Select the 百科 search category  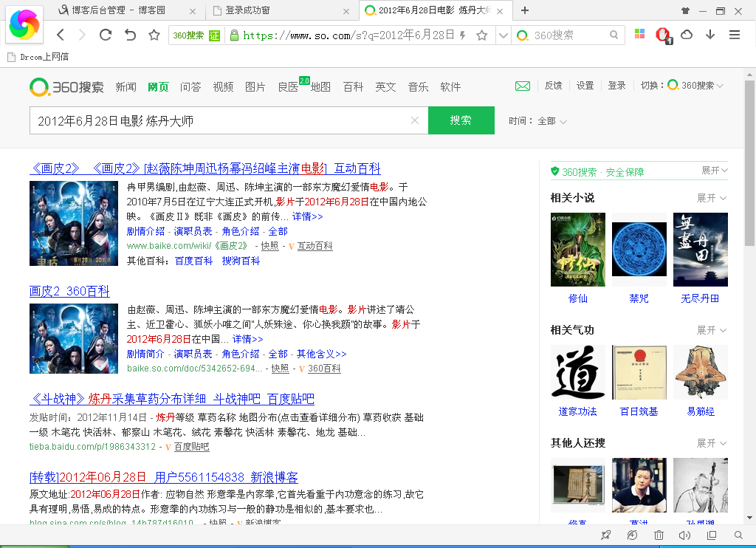[353, 87]
